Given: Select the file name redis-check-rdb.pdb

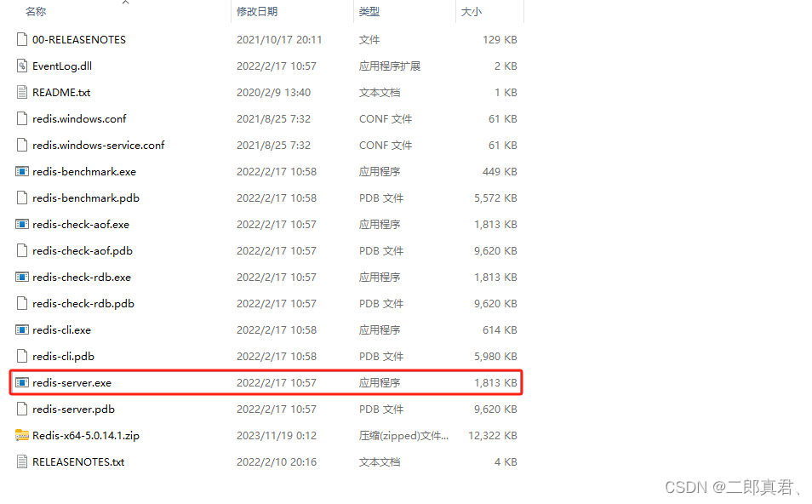Looking at the screenshot, I should tap(83, 304).
